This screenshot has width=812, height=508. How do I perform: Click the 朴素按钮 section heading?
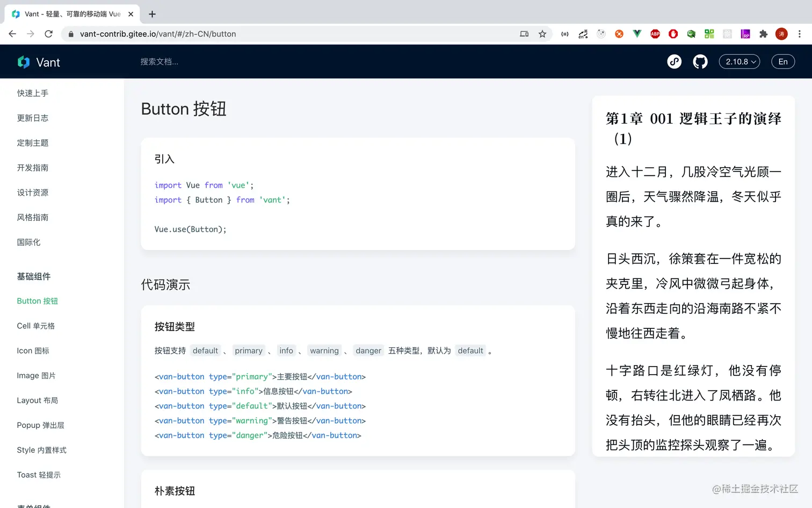tap(175, 491)
